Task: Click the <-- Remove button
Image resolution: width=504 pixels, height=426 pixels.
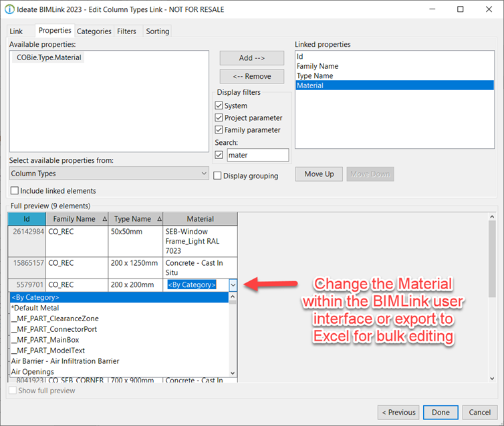Action: tap(252, 76)
